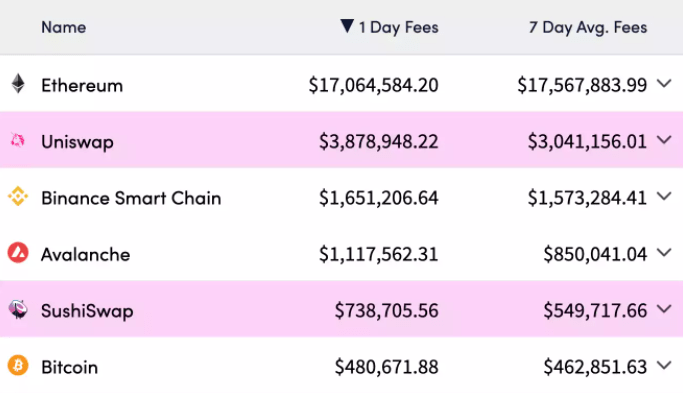The image size is (683, 393).
Task: Click the sort arrow beside 1 Day Fees
Action: tap(347, 26)
